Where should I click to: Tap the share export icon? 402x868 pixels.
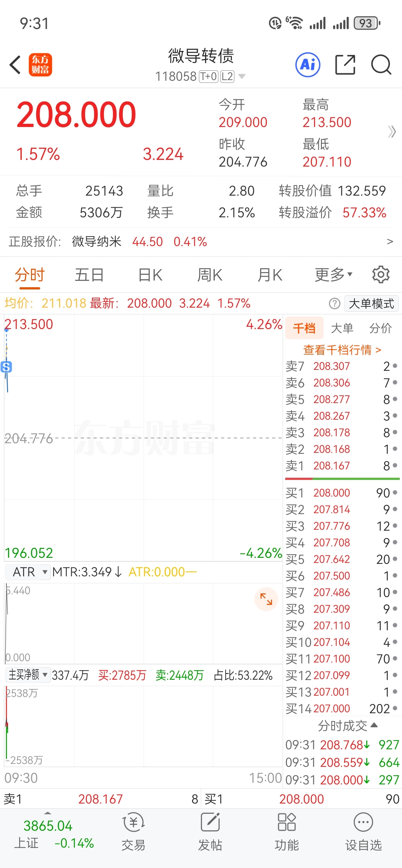(x=345, y=65)
